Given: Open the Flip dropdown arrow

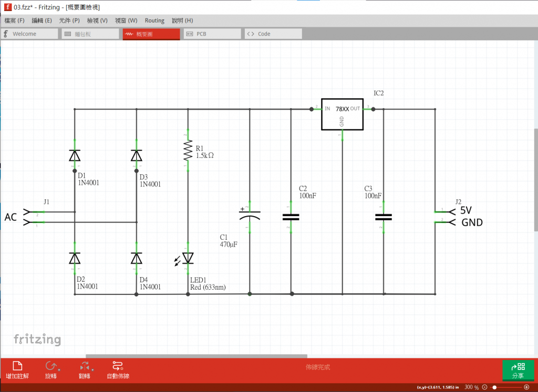Looking at the screenshot, I should click(92, 370).
